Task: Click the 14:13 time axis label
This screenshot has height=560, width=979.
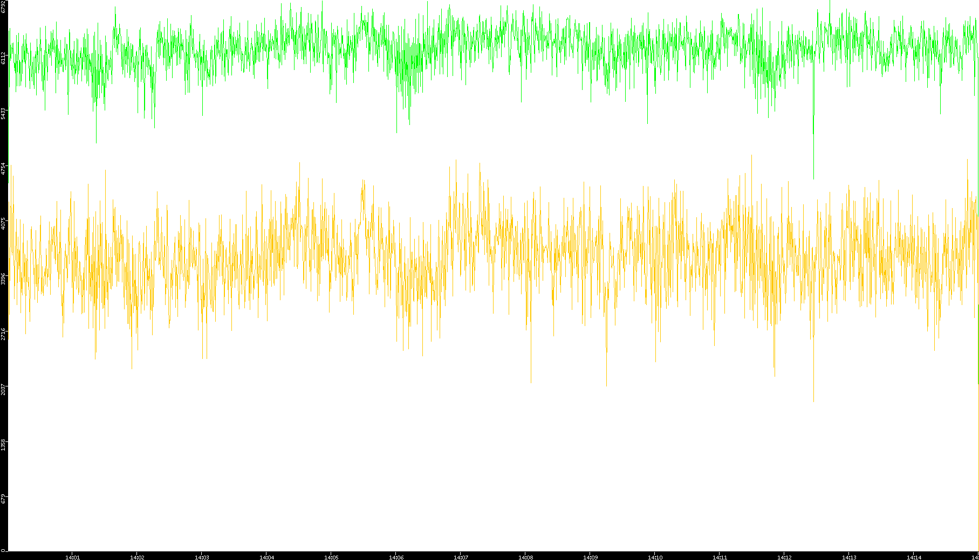Action: click(x=849, y=557)
